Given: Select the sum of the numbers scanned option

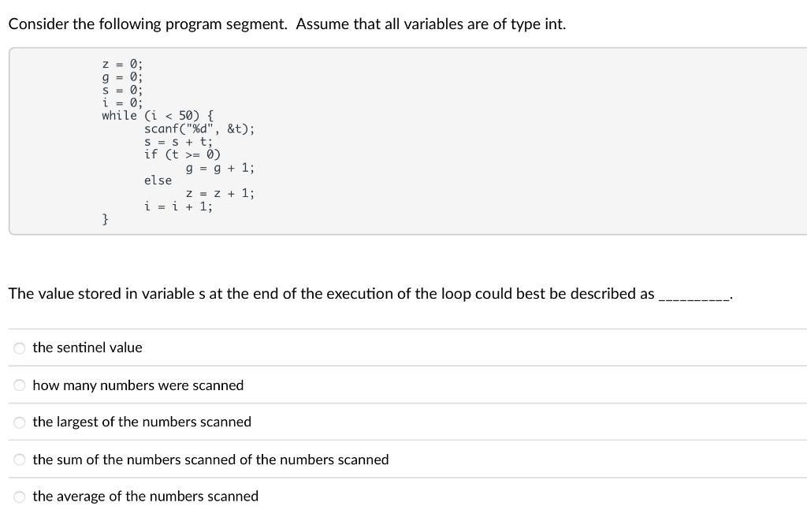Looking at the screenshot, I should (x=18, y=459).
